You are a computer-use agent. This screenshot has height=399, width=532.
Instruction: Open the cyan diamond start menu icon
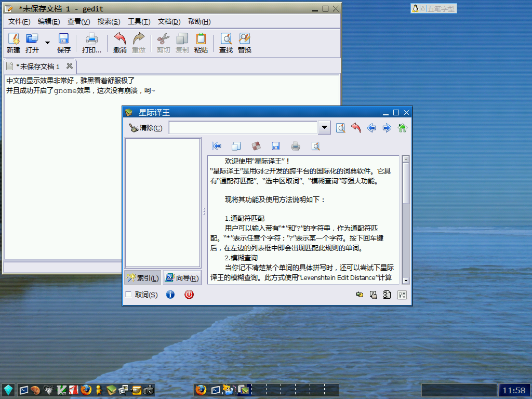click(x=8, y=390)
